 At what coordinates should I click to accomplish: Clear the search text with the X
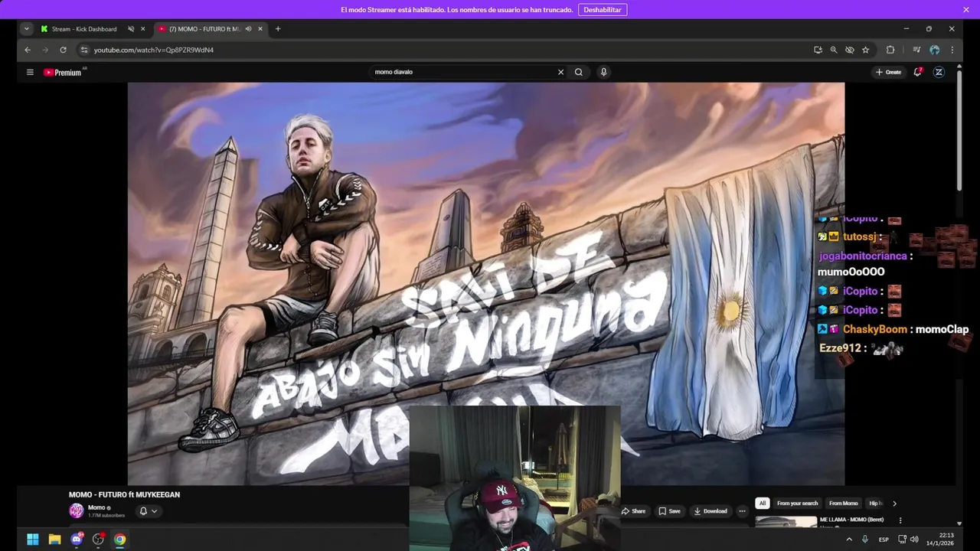coord(560,72)
